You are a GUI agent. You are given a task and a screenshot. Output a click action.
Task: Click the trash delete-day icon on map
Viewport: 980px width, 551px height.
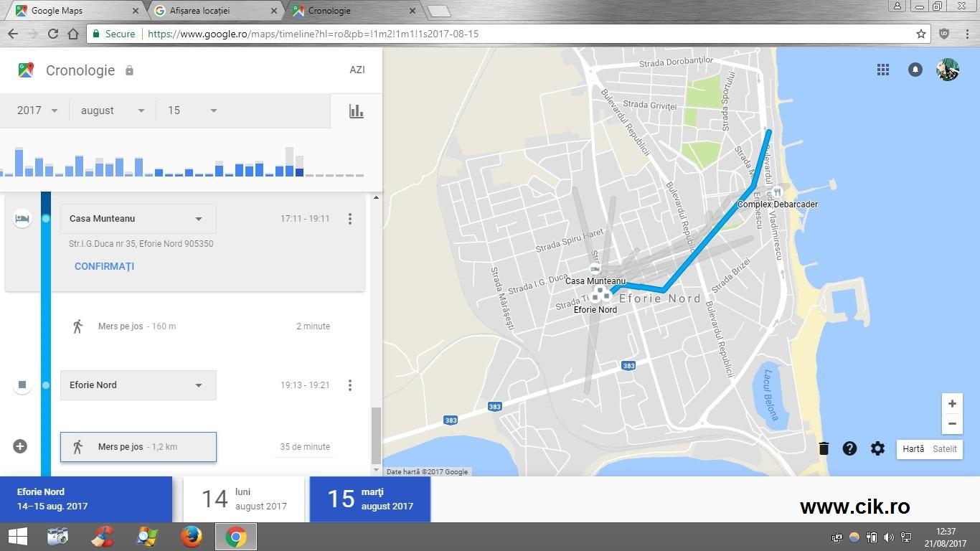click(x=824, y=448)
